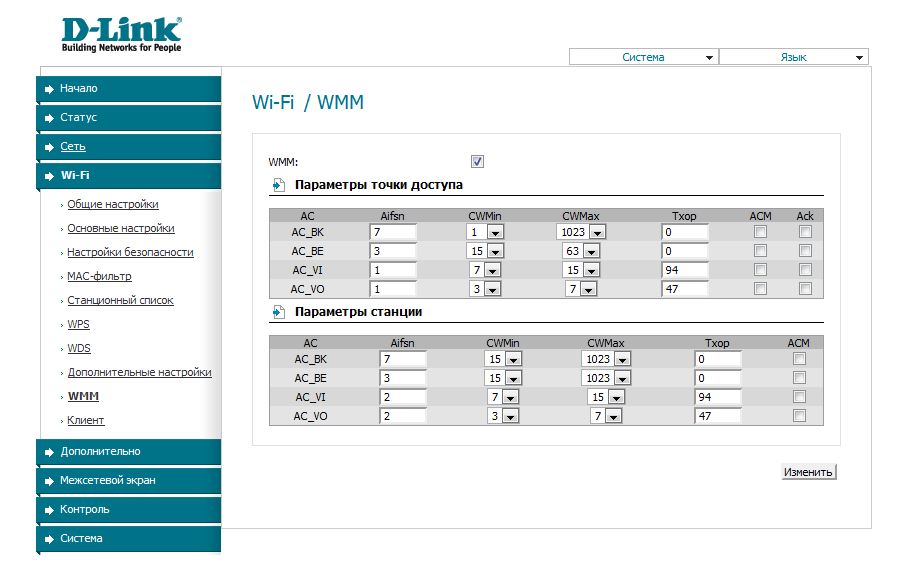Enable ACM for access point AC_BK
909x574 pixels.
(x=760, y=232)
